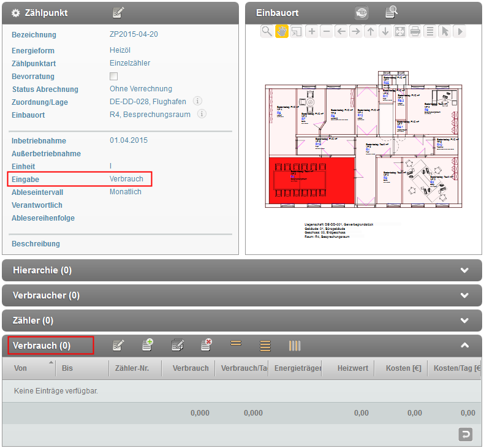Fit floor plan to full extent
The width and height of the screenshot is (484, 448).
[x=400, y=31]
